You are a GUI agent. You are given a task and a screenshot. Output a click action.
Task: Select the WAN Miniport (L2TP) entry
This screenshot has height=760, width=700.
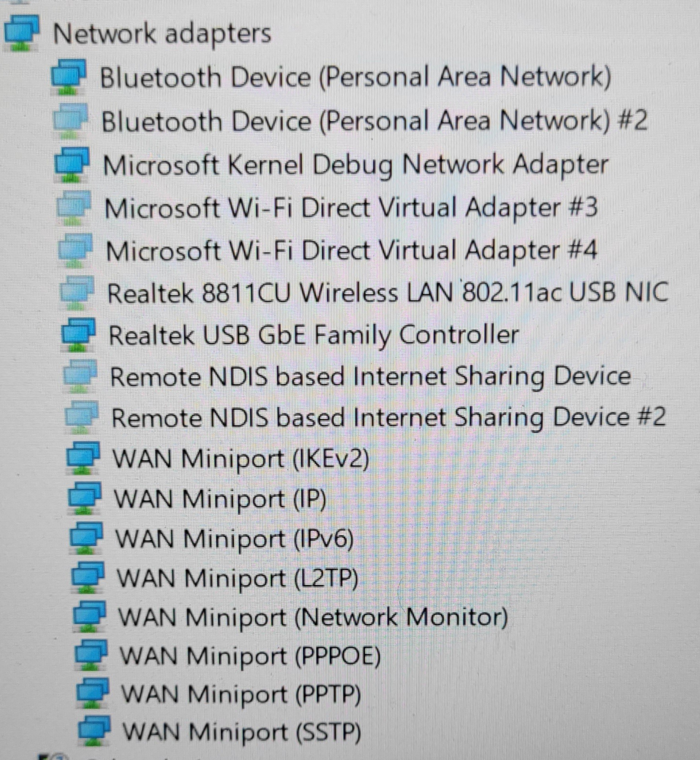coord(238,578)
